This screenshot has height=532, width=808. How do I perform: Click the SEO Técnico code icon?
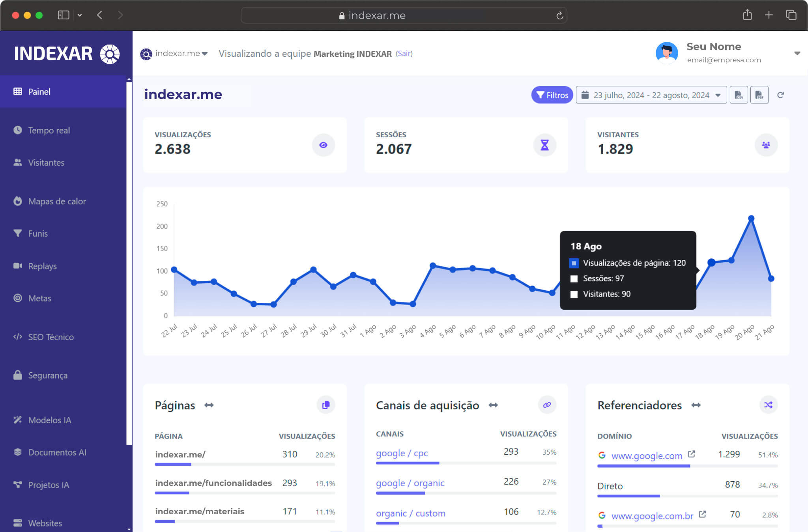pos(18,337)
